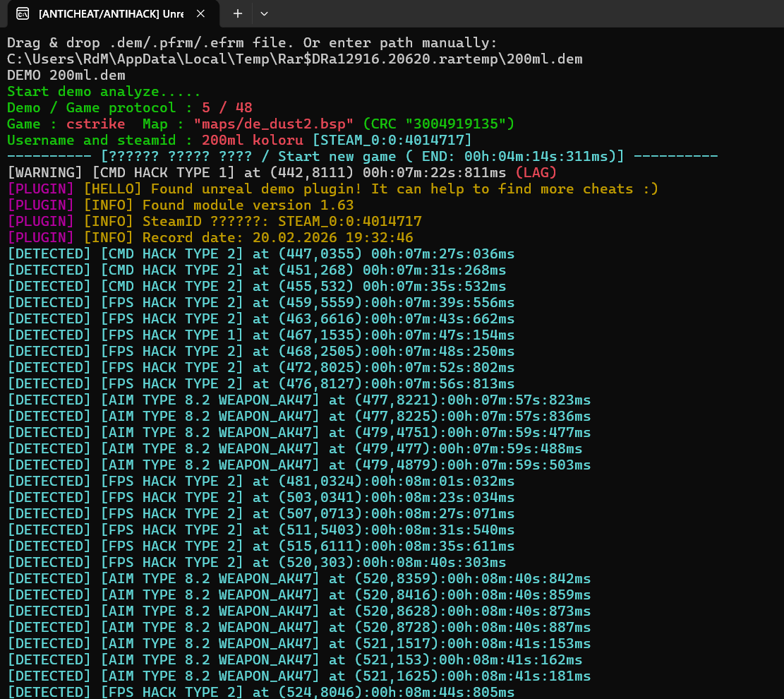Screen dimensions: 784x699
Task: Click the game name "cstrike"
Action: [95, 124]
